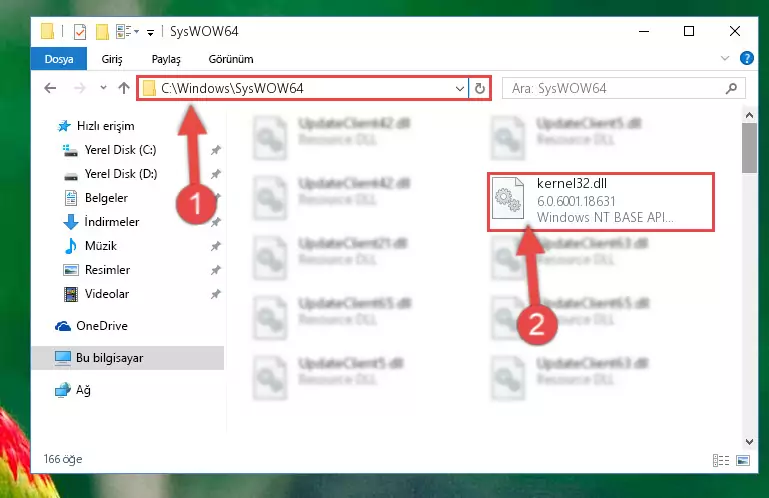Expand the address bar history dropdown
This screenshot has height=498, width=769.
(460, 89)
